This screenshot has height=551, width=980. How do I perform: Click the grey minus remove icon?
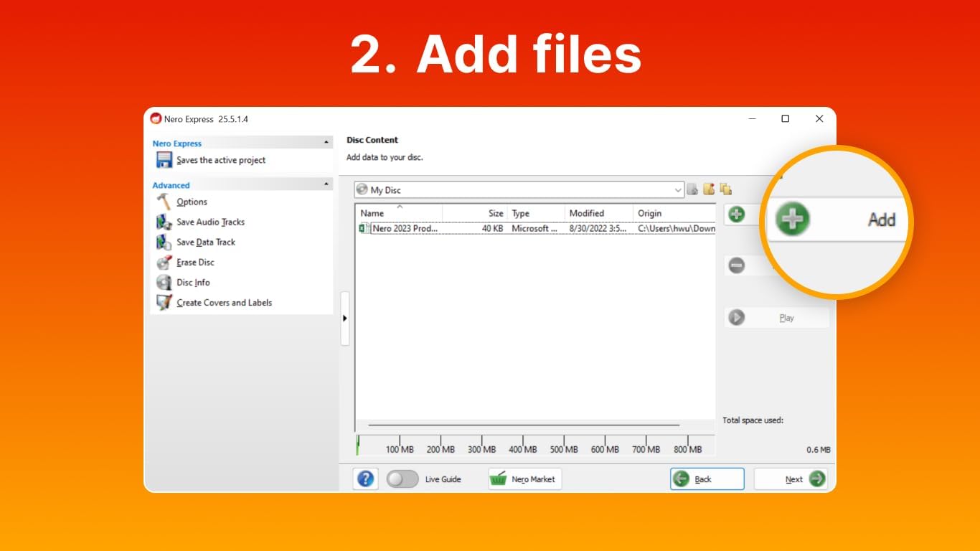click(x=736, y=265)
